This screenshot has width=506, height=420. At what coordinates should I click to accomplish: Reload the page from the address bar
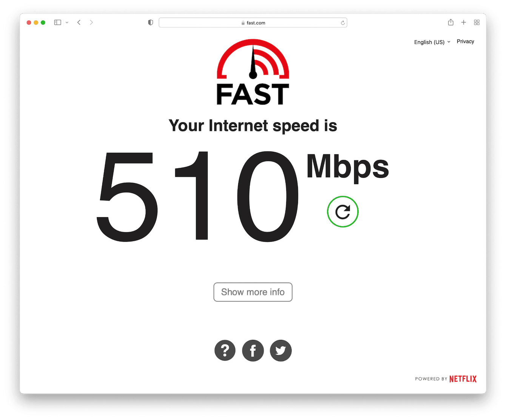342,23
